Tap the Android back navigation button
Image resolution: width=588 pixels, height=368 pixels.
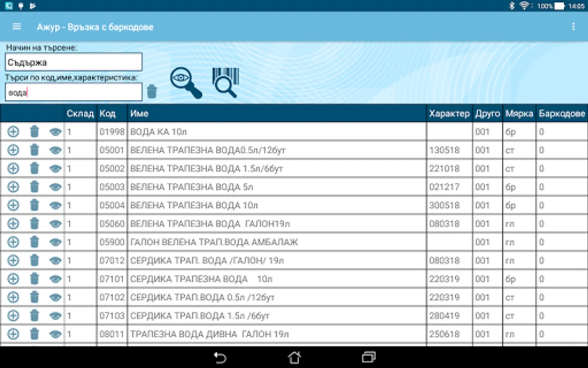pyautogui.click(x=220, y=358)
